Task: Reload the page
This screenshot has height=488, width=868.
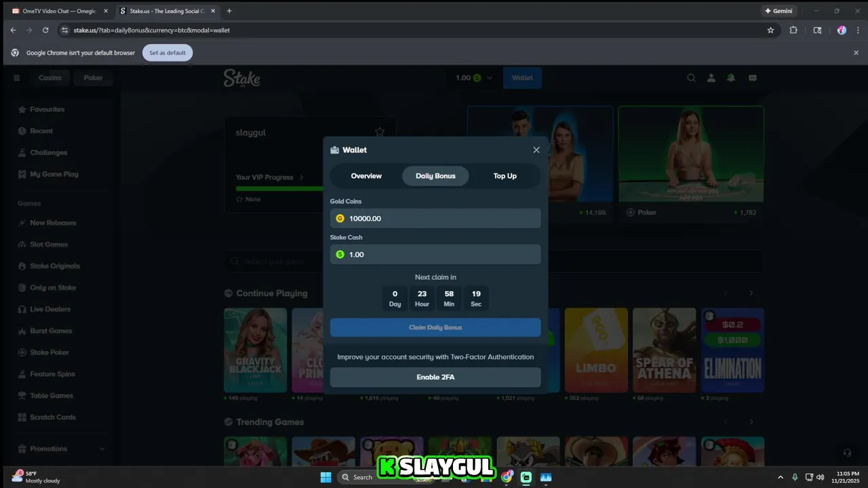Action: tap(45, 30)
